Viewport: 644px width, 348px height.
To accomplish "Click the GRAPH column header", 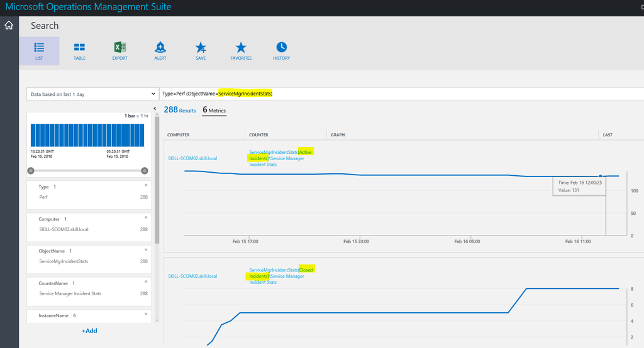I will (338, 134).
